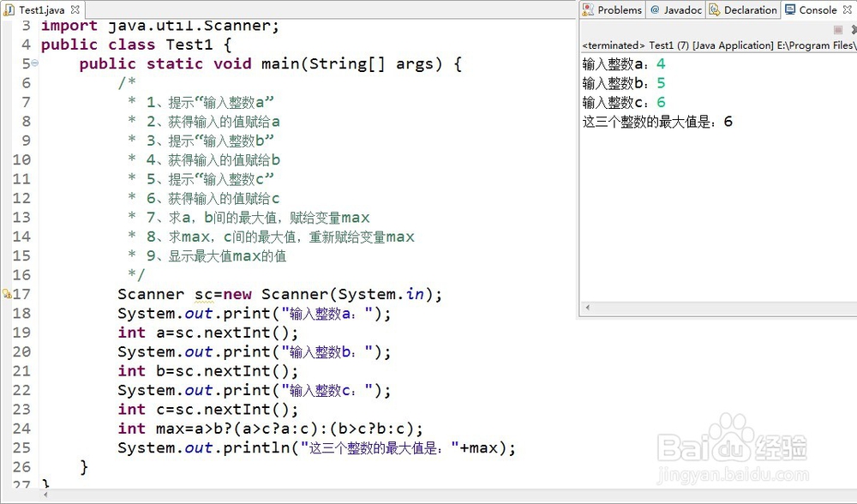Click the 'public class Test1 {' line
Screen dimensions: 857x504
pos(136,45)
